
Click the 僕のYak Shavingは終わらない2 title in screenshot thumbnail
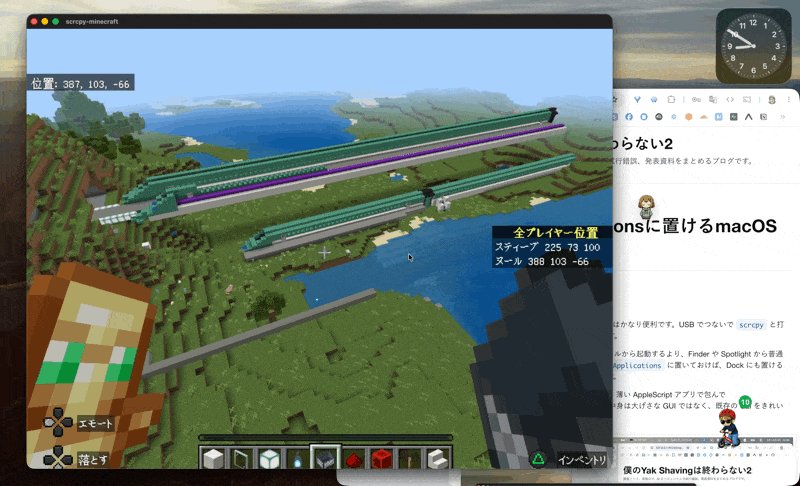[687, 470]
